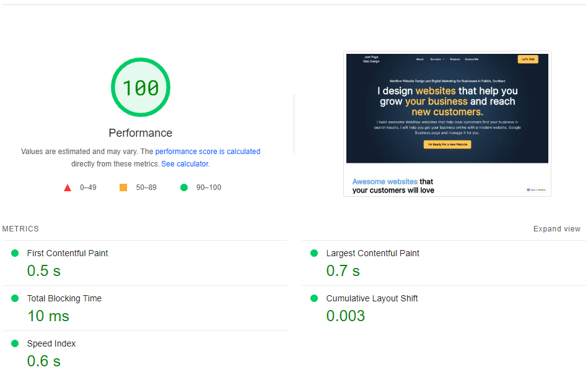Click the green dot beside Total Blocking Time
The width and height of the screenshot is (588, 375).
click(x=15, y=298)
